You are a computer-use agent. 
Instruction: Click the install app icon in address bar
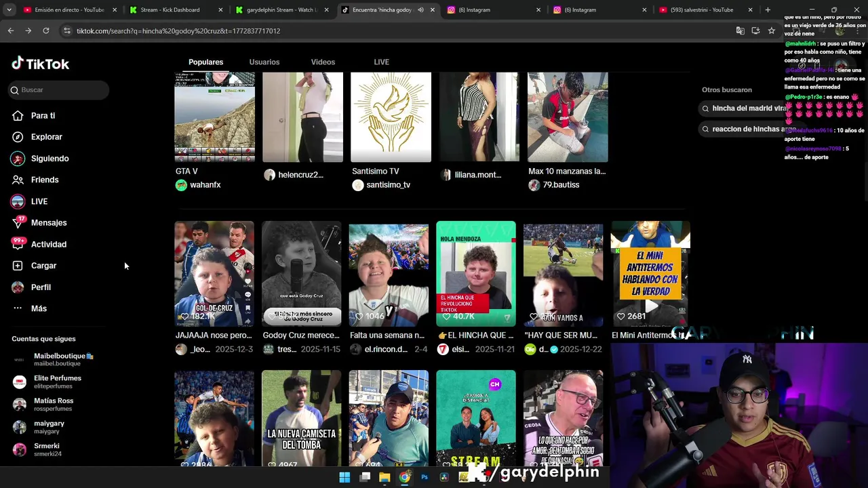pos(755,30)
